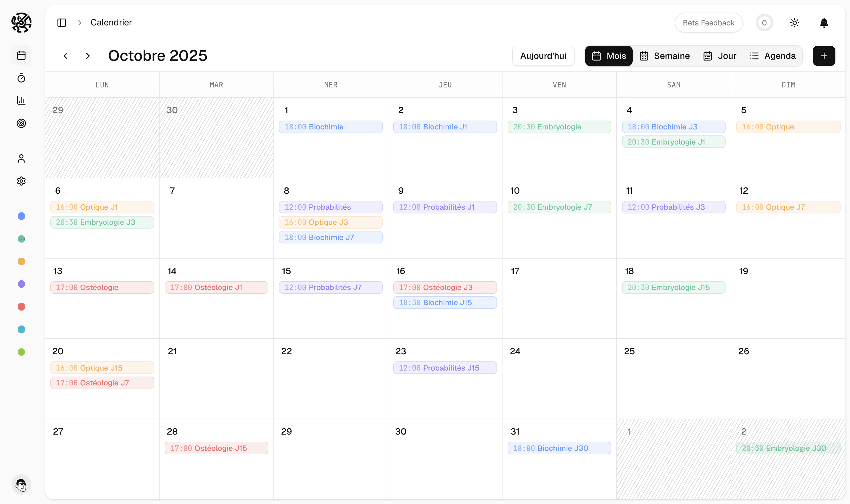The width and height of the screenshot is (850, 504).
Task: Switch to Agenda view
Action: click(x=772, y=56)
